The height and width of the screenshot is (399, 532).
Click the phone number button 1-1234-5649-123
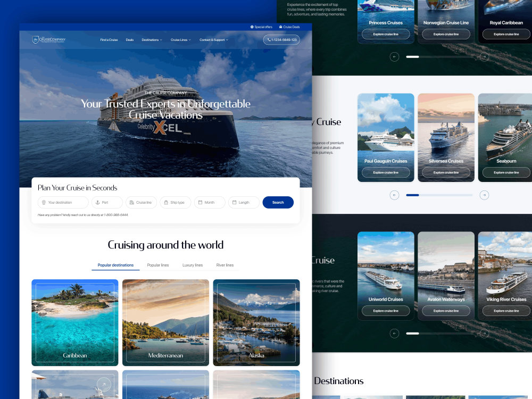pyautogui.click(x=281, y=40)
